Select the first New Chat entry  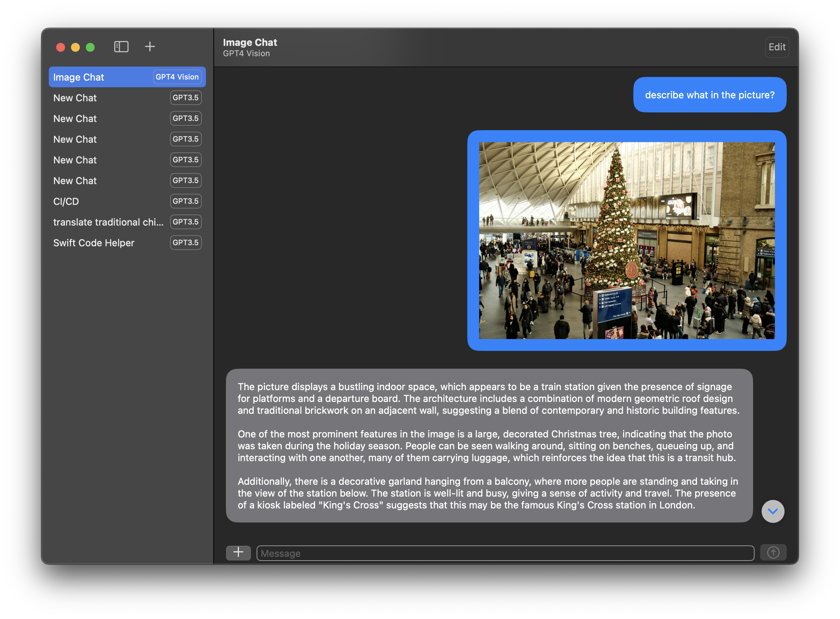(128, 98)
